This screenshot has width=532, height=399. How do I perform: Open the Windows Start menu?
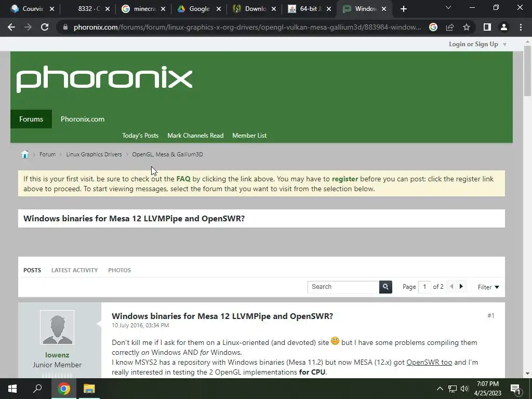(12, 389)
